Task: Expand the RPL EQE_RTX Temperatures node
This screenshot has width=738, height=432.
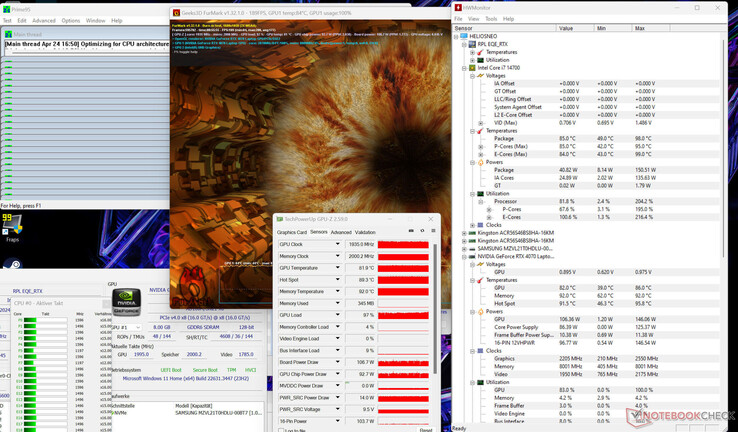Action: tap(473, 52)
